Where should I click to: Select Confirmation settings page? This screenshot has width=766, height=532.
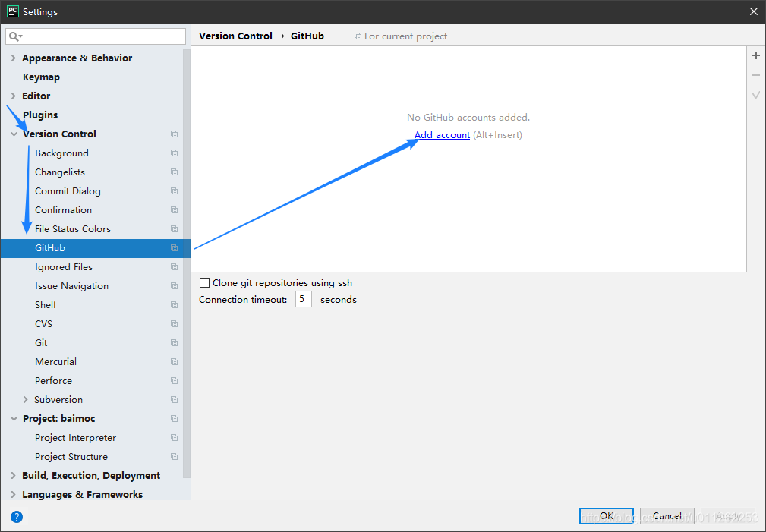[63, 210]
